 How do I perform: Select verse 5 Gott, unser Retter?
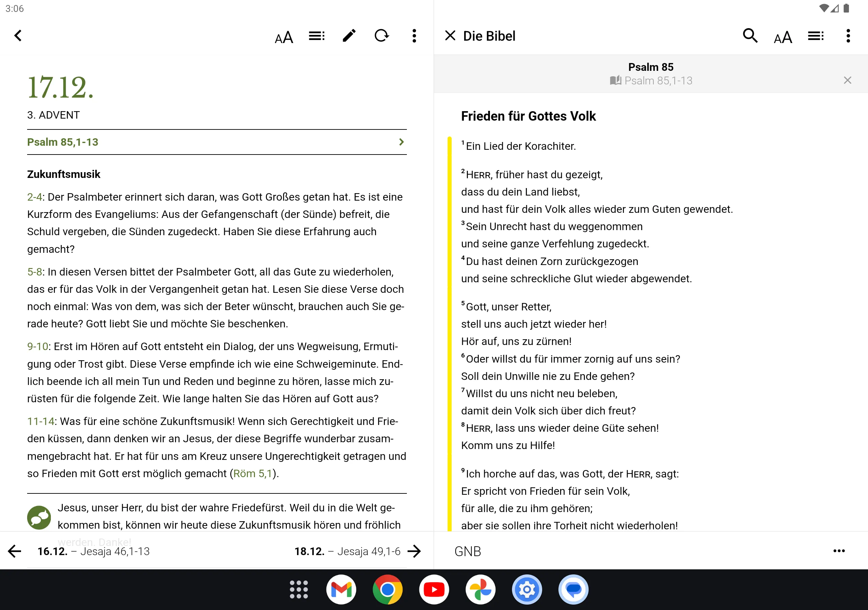click(507, 307)
